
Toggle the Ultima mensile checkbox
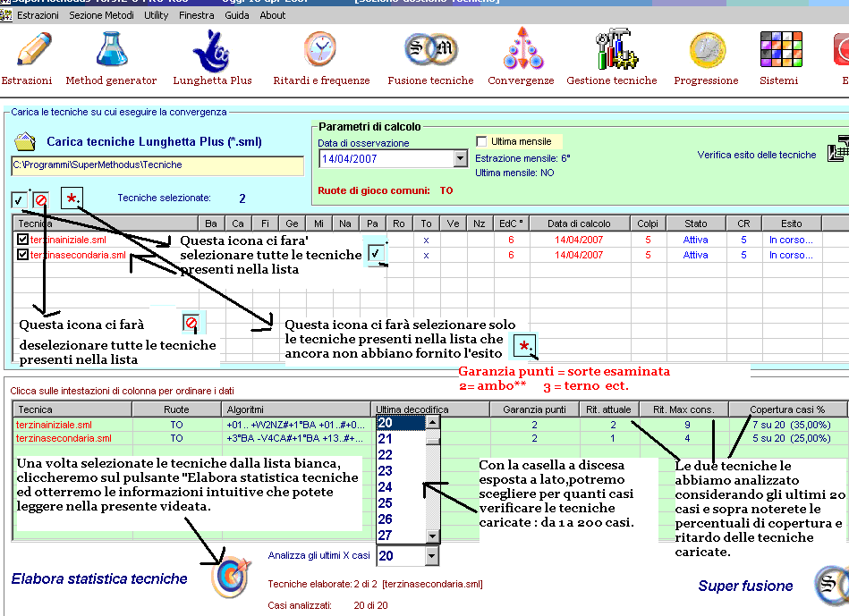coord(481,141)
